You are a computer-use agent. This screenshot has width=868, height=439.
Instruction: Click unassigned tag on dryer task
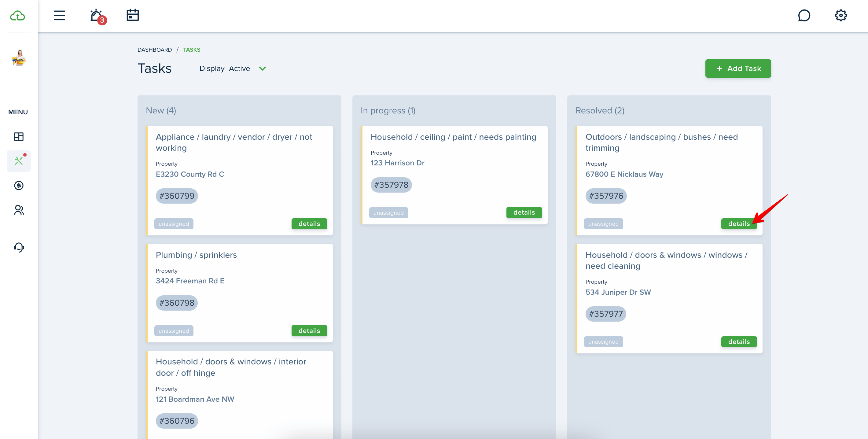point(174,224)
